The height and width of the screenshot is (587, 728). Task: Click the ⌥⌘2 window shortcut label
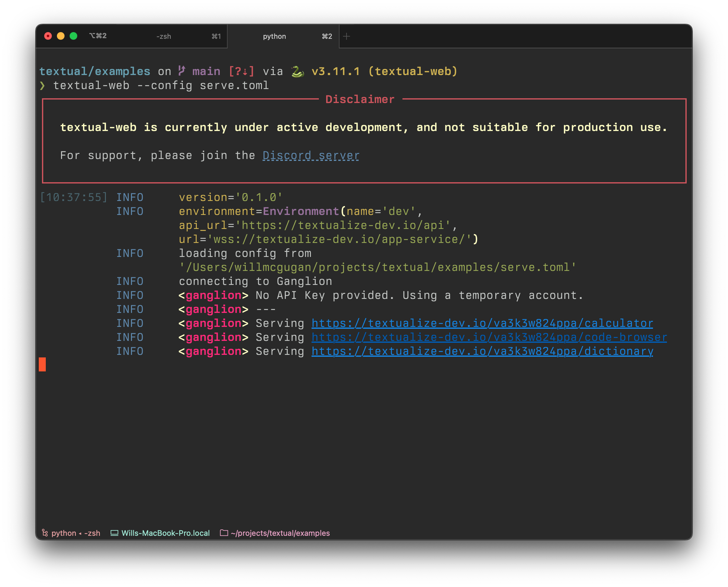98,36
